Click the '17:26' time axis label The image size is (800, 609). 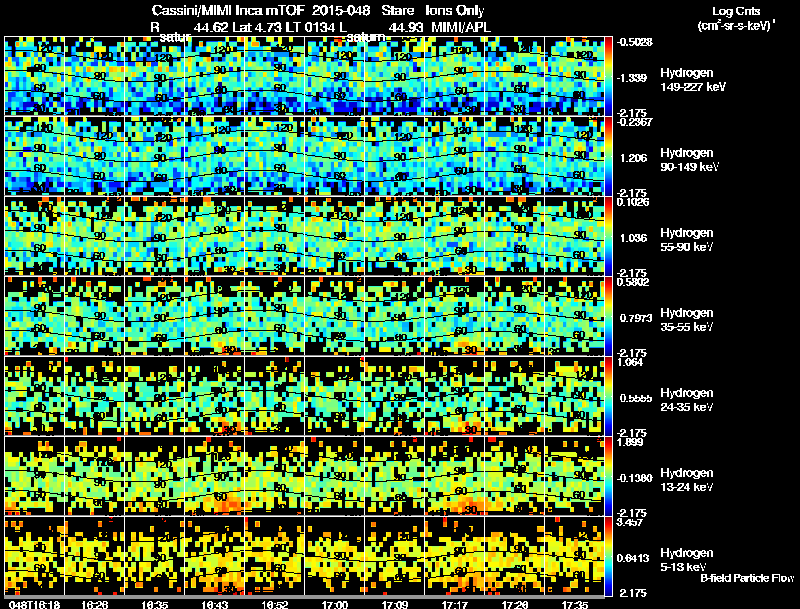[514, 604]
